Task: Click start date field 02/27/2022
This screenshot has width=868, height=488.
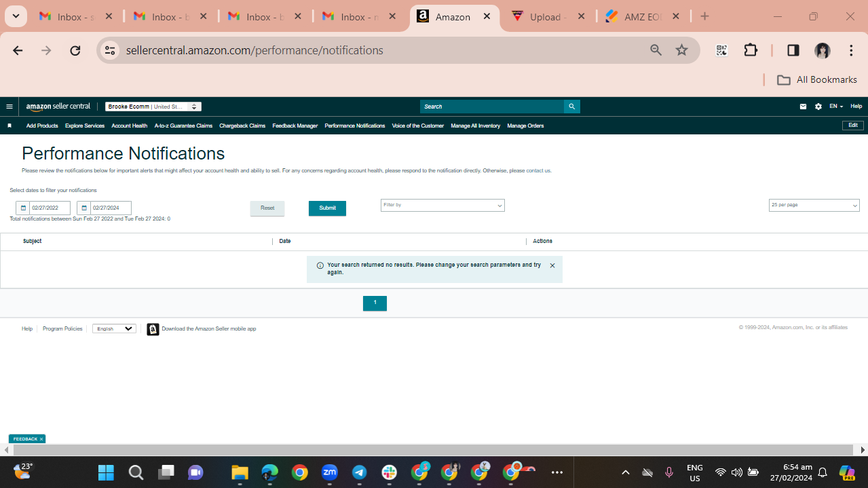Action: (x=50, y=208)
